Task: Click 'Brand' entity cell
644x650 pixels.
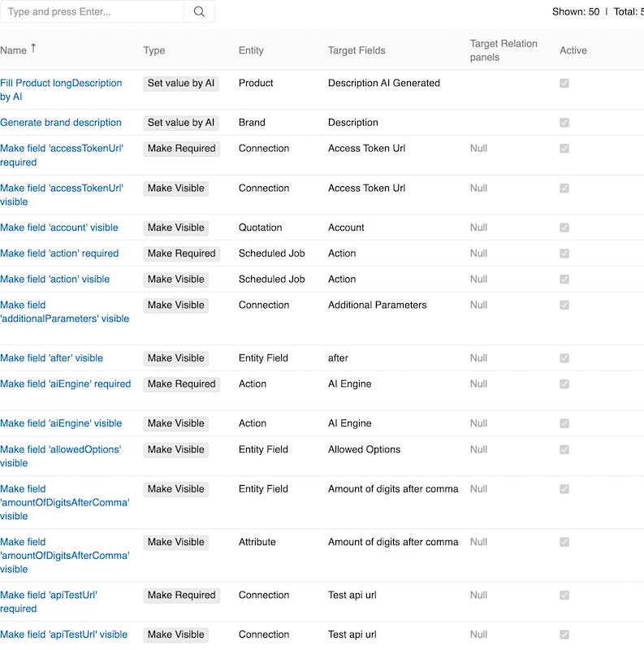Action: point(252,123)
